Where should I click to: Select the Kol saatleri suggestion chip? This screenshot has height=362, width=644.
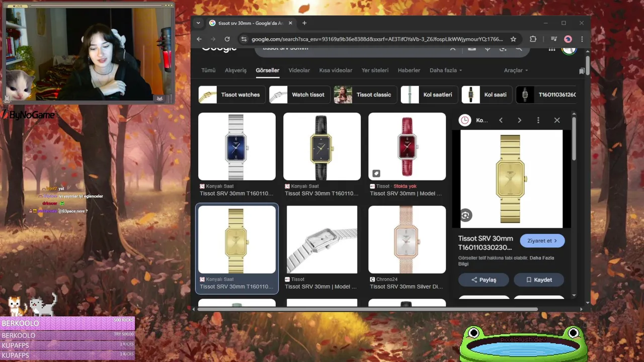[429, 95]
